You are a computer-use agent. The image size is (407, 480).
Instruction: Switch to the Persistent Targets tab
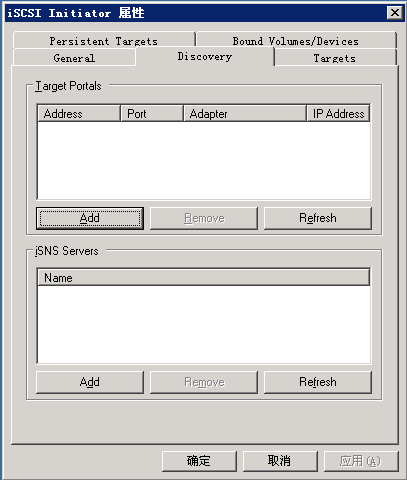click(x=104, y=40)
